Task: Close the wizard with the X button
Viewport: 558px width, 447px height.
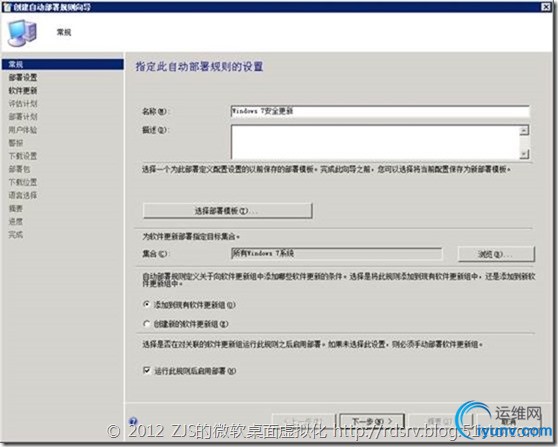Action: [x=546, y=7]
